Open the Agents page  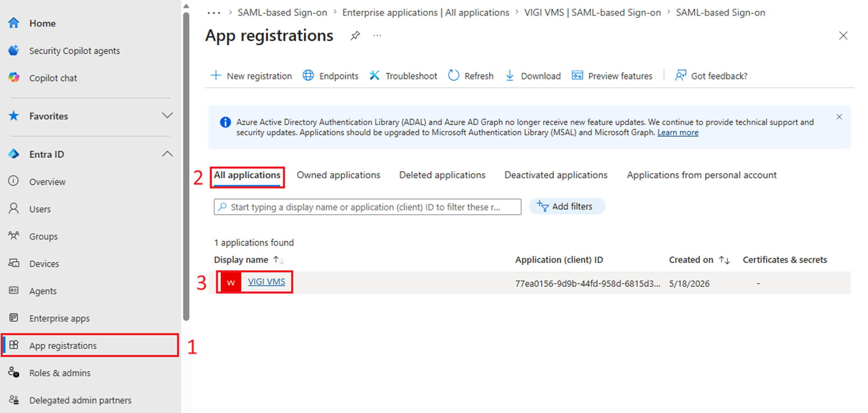click(43, 291)
